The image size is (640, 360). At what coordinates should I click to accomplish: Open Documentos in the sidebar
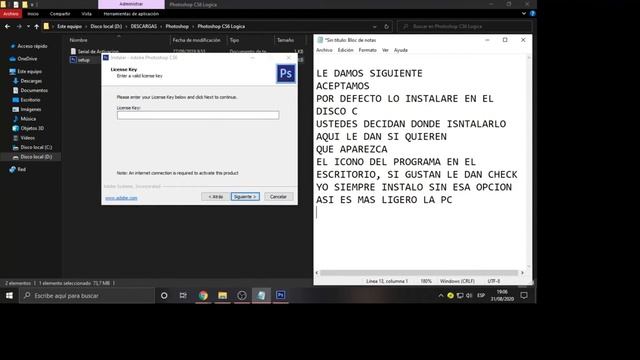pos(34,90)
